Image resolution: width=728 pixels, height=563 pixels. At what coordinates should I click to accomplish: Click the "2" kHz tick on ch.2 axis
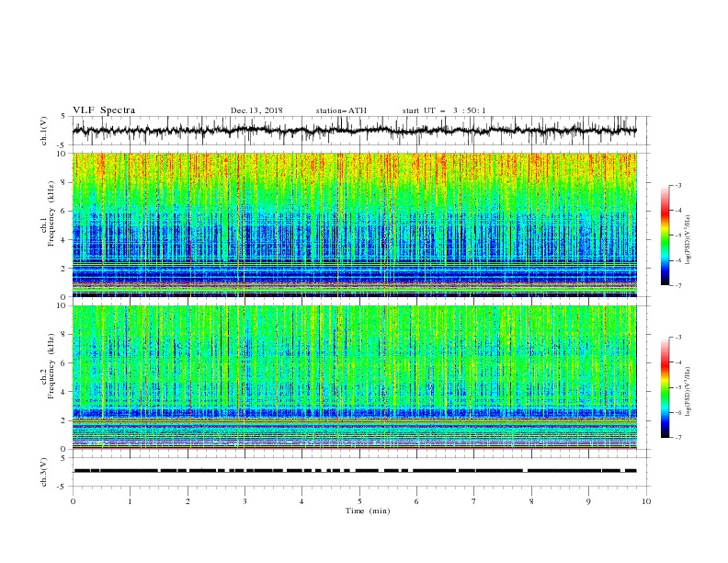(x=64, y=420)
